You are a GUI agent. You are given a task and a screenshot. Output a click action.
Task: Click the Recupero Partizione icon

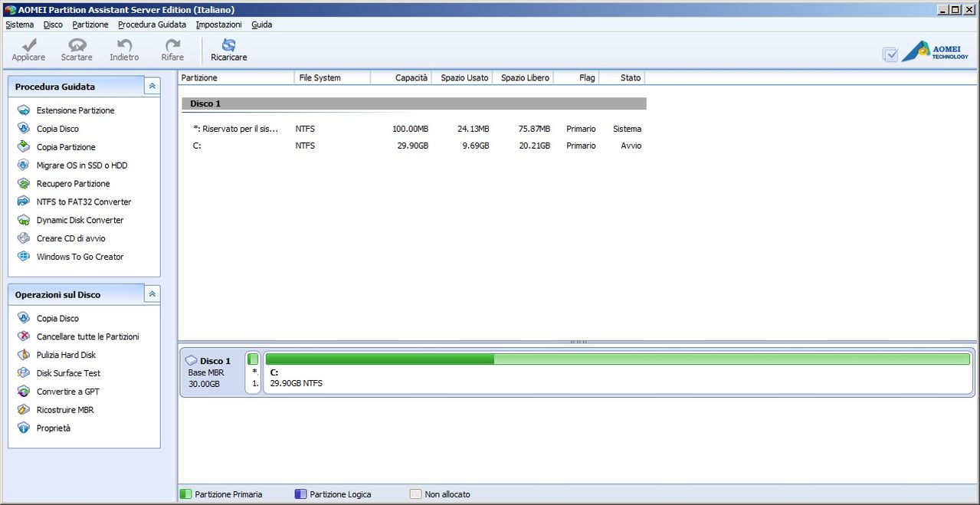(24, 184)
